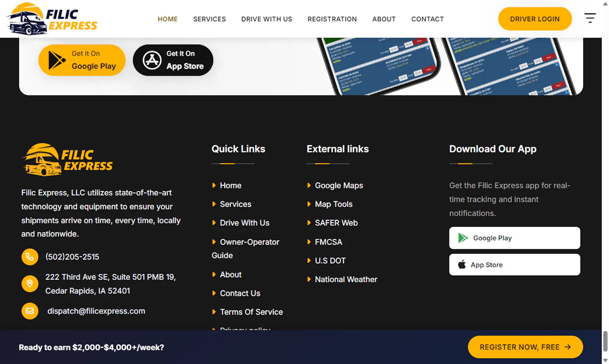Click the Google Play triangle icon in hero banner
The image size is (609, 364).
57,60
